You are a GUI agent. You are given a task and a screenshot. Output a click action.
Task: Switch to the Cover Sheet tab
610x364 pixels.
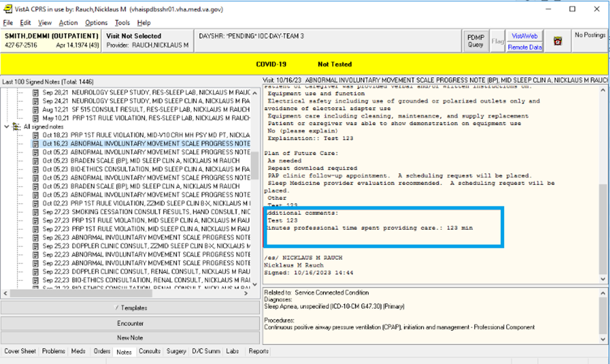pos(20,351)
